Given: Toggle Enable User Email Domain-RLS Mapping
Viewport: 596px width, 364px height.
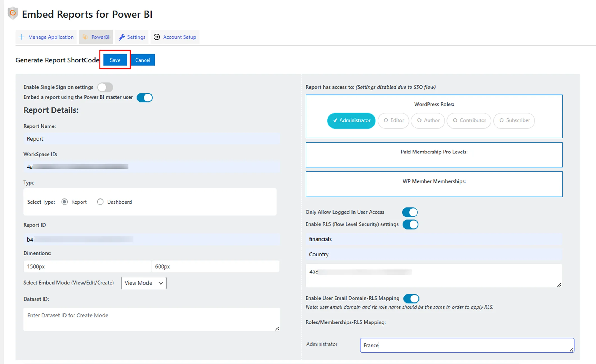Looking at the screenshot, I should 411,299.
